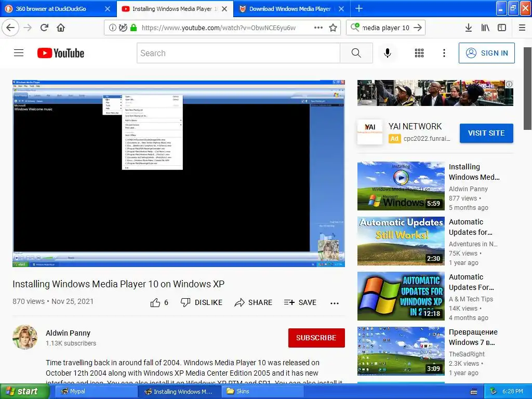This screenshot has width=532, height=399.
Task: Open page actions three-dot menu in address bar
Action: 318,28
